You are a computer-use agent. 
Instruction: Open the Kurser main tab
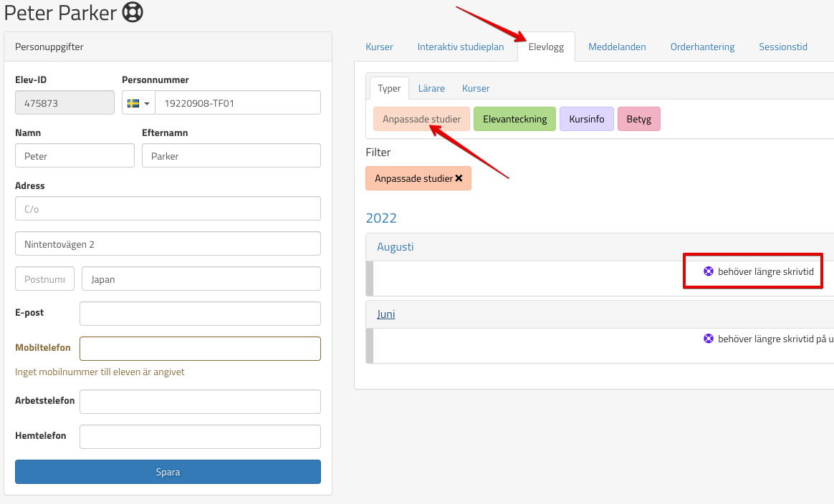coord(379,47)
